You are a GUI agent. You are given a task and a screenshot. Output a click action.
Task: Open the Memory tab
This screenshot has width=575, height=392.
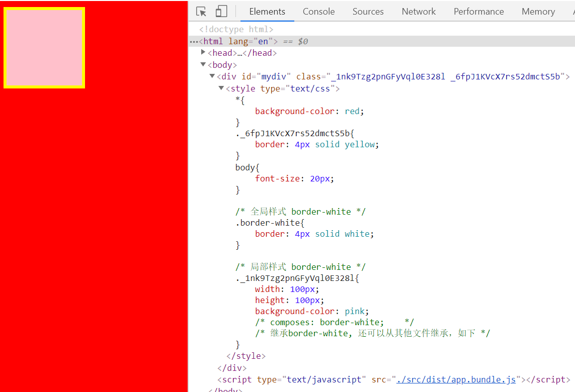tap(538, 12)
